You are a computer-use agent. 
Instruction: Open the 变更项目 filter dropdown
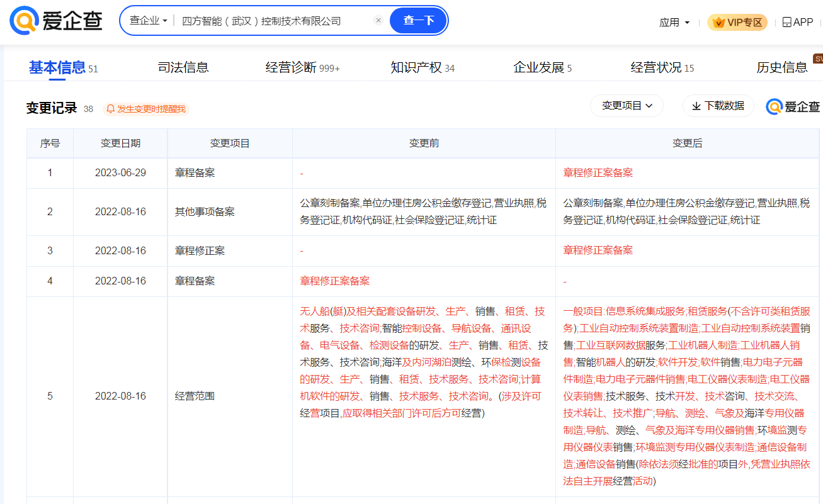[x=627, y=106]
